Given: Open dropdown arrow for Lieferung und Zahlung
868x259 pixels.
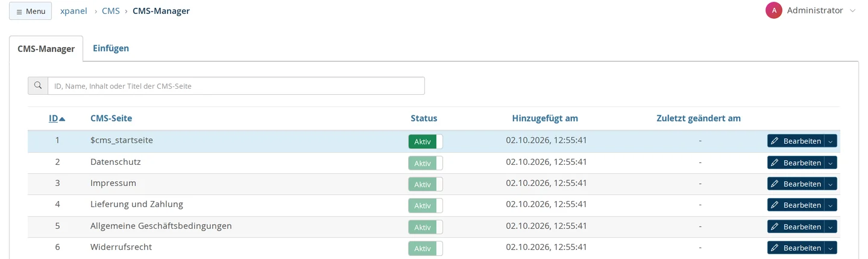Looking at the screenshot, I should pyautogui.click(x=831, y=205).
